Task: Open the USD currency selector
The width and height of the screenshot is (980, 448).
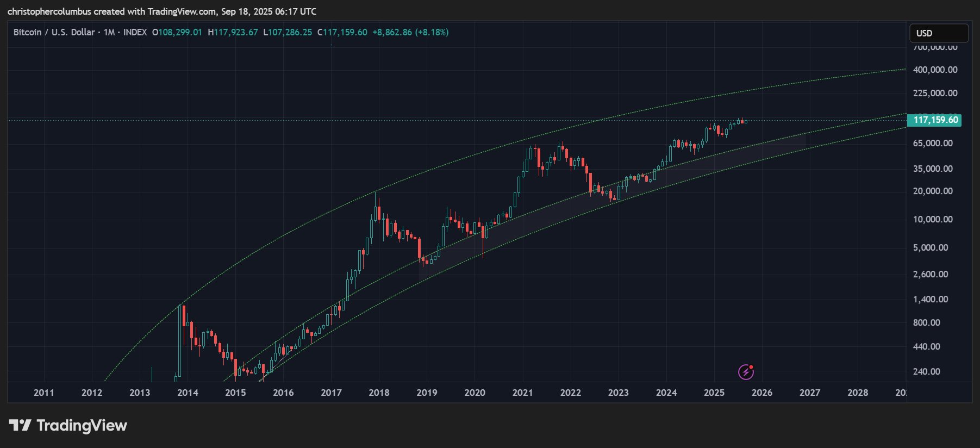Action: pyautogui.click(x=938, y=33)
